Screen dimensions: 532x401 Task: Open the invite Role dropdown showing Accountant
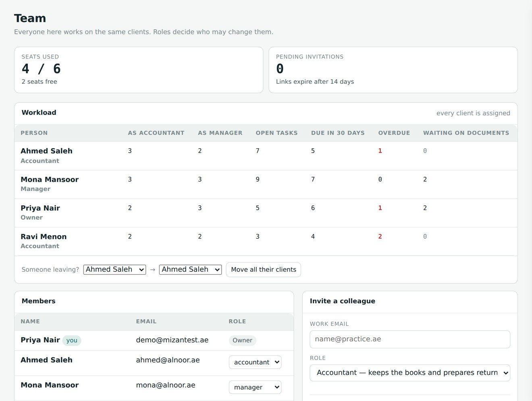point(410,373)
